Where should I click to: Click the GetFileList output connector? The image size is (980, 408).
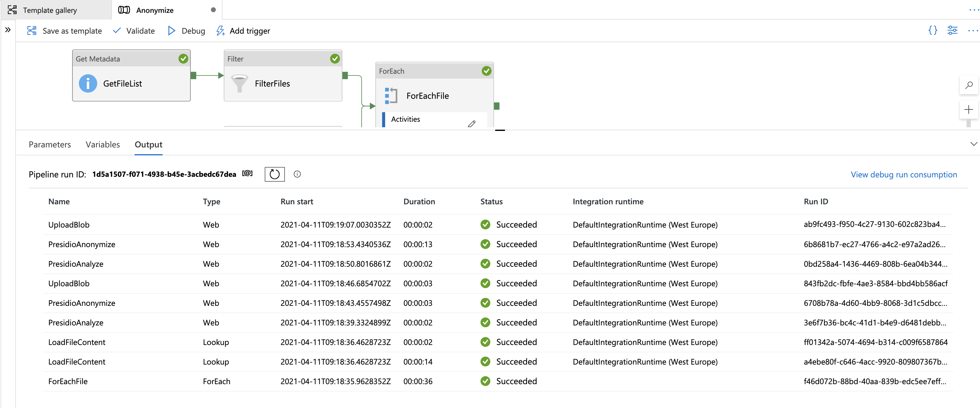pyautogui.click(x=193, y=75)
